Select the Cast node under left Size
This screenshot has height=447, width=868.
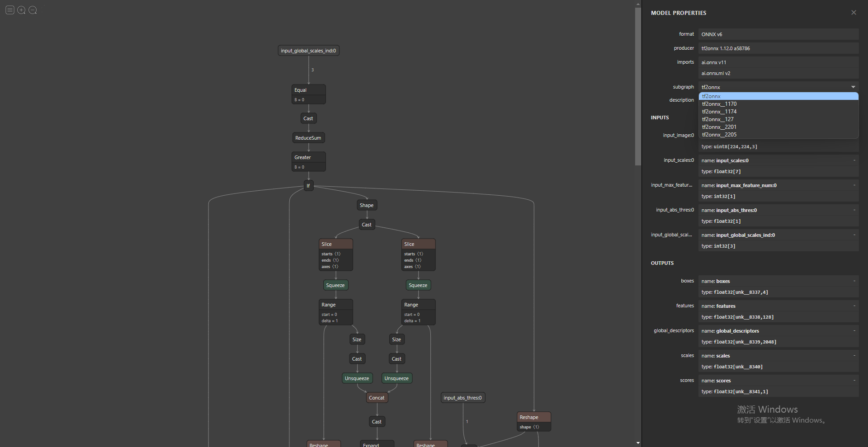[357, 359]
